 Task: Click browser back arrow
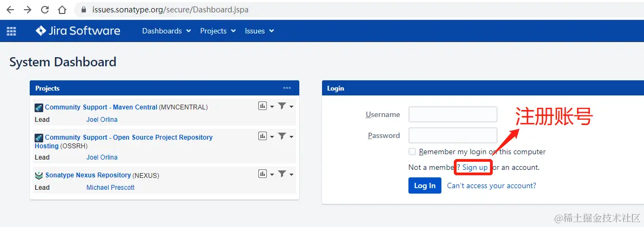pos(10,10)
